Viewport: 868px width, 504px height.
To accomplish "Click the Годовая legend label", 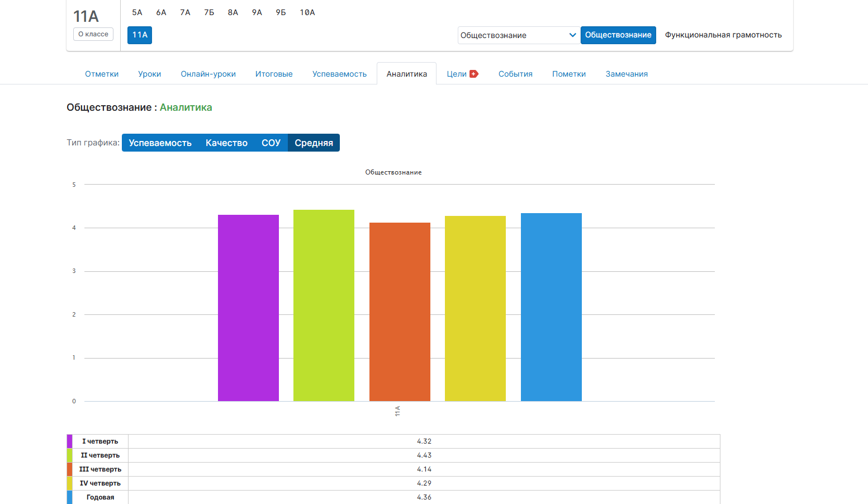I will [x=100, y=497].
